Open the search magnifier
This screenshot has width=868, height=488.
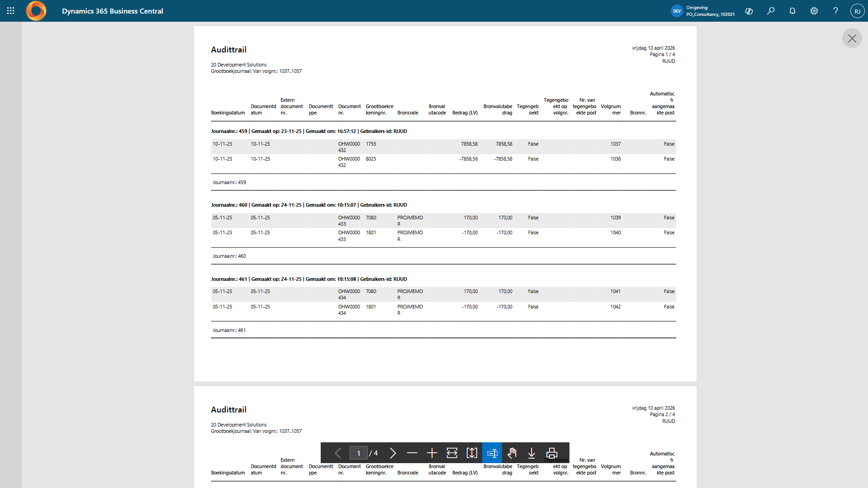771,11
